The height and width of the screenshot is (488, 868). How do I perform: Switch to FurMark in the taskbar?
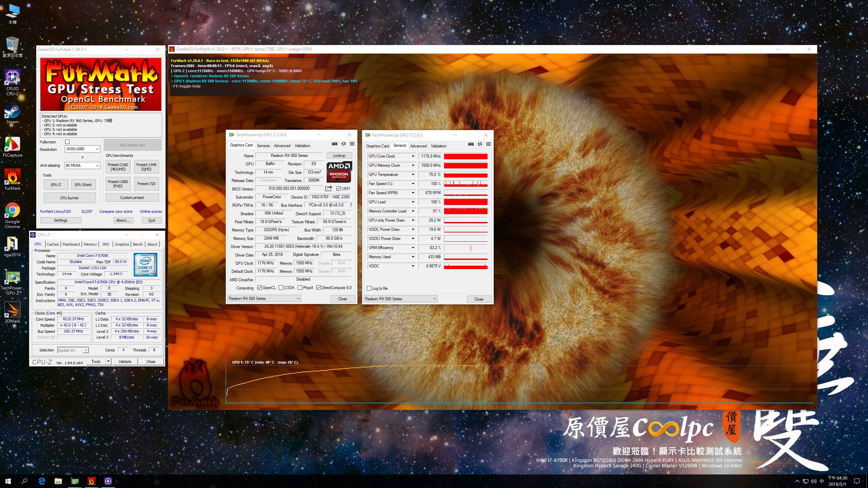tap(91, 481)
